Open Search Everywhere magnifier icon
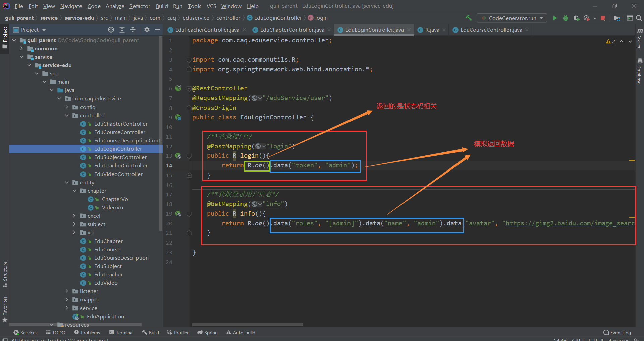Viewport: 644px width, 341px height. point(639,18)
